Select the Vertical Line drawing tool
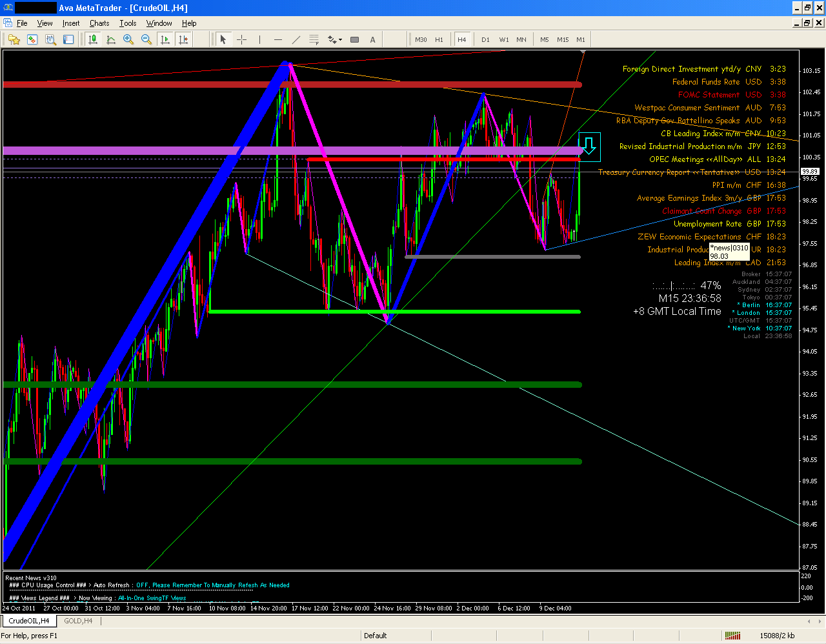The image size is (826, 644). [260, 39]
